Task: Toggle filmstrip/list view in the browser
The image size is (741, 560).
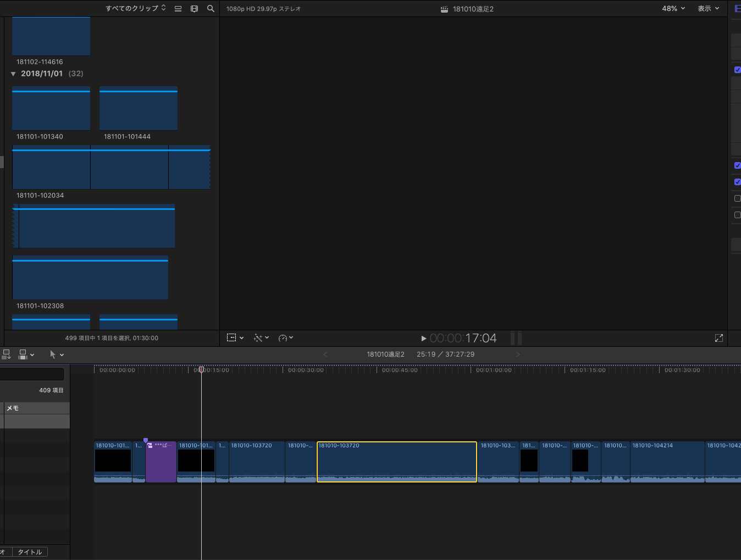Action: 178,9
